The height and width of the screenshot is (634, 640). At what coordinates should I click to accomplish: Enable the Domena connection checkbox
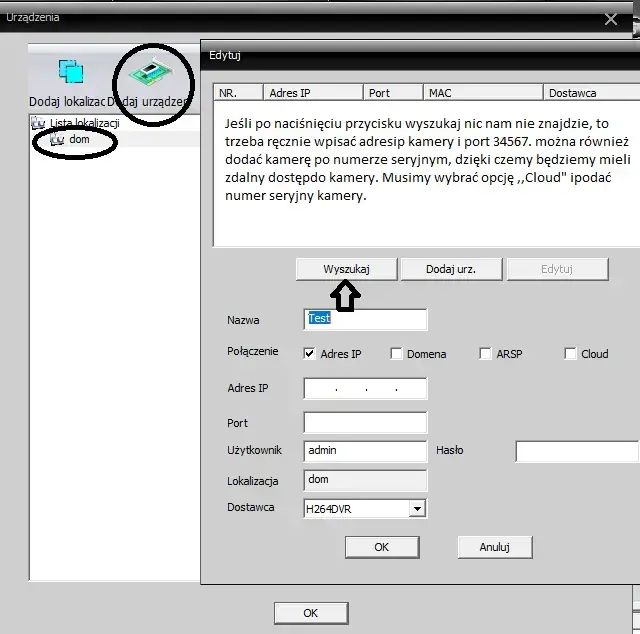click(x=396, y=353)
